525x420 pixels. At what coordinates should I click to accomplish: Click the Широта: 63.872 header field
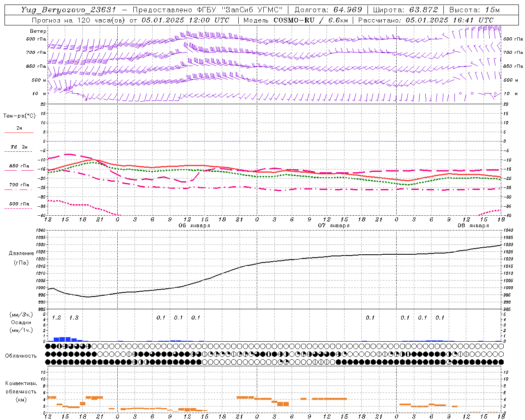(x=405, y=10)
